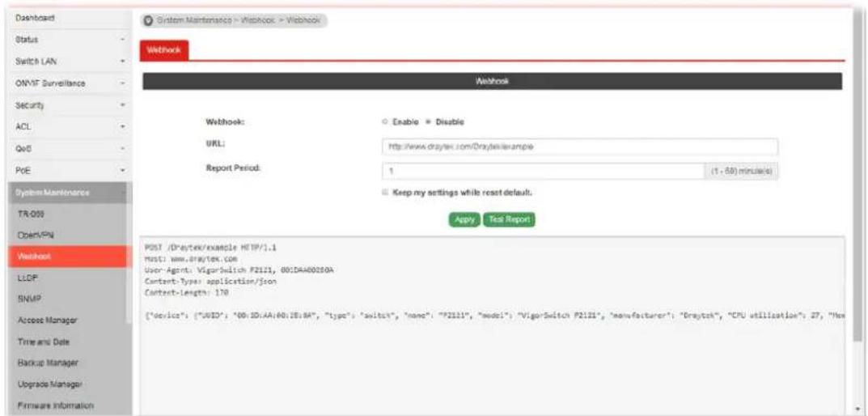
Task: Click the Test Report button
Action: (x=509, y=220)
